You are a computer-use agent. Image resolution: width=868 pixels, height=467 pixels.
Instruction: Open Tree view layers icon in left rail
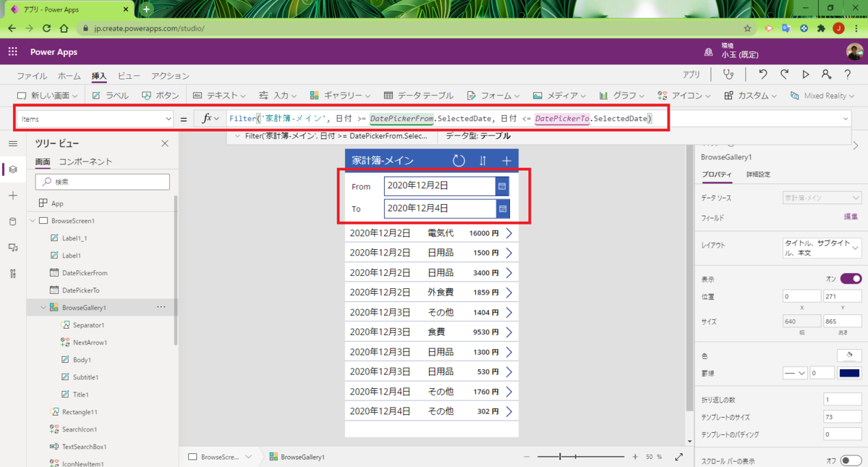[x=12, y=169]
